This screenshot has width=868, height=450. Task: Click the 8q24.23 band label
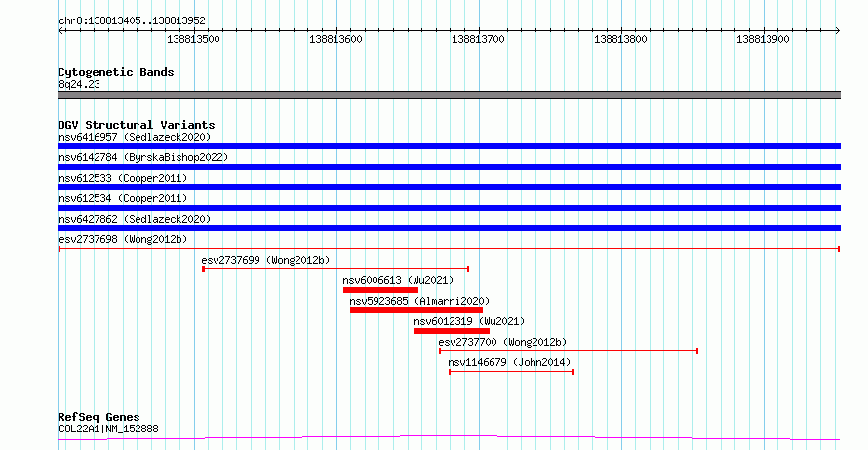[79, 84]
